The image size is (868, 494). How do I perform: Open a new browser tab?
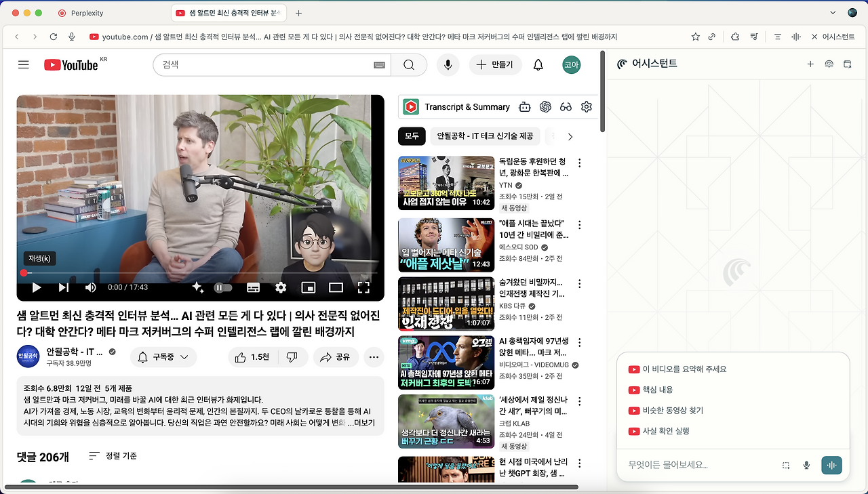[x=299, y=13]
